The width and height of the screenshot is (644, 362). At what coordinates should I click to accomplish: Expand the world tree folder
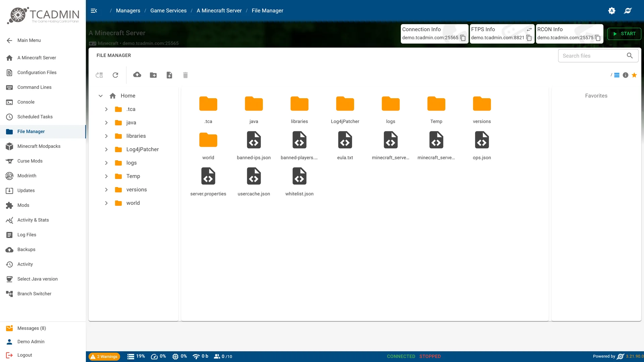click(x=106, y=203)
